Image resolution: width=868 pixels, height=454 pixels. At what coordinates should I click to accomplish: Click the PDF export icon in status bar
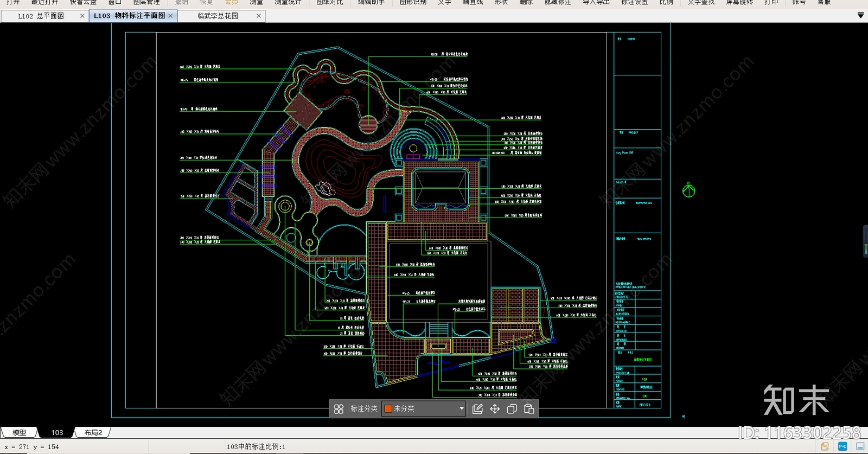click(825, 446)
